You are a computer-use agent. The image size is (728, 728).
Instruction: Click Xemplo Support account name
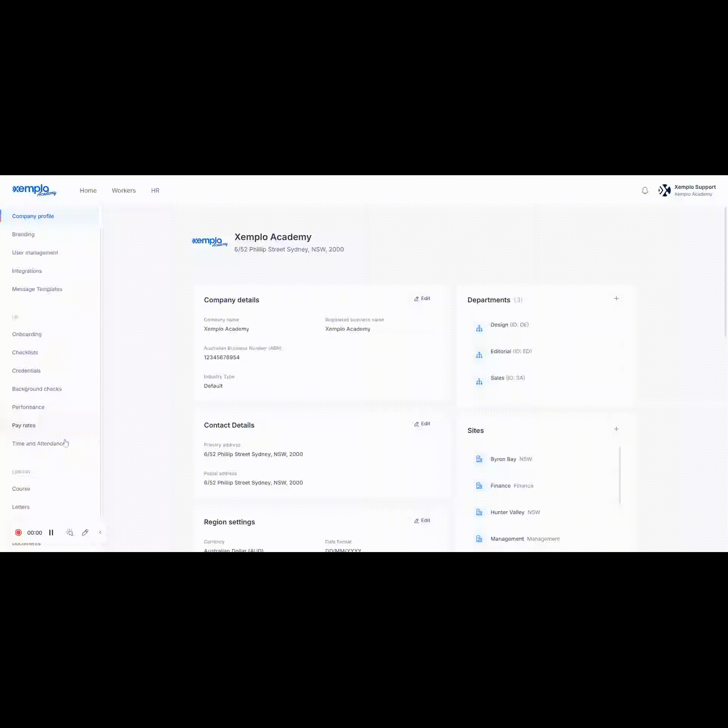tap(695, 187)
